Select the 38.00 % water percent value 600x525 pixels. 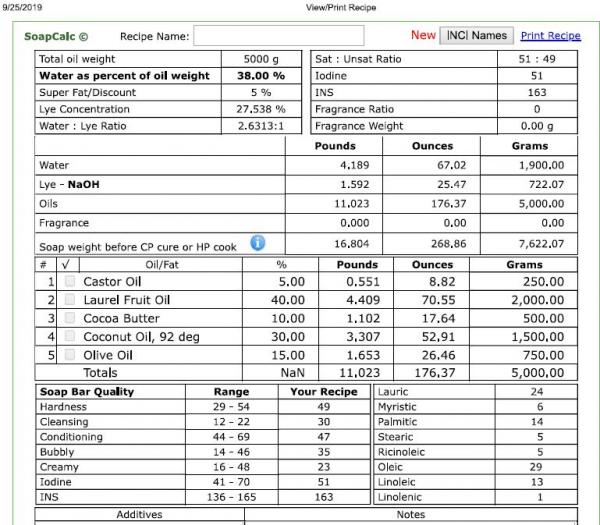coord(261,76)
